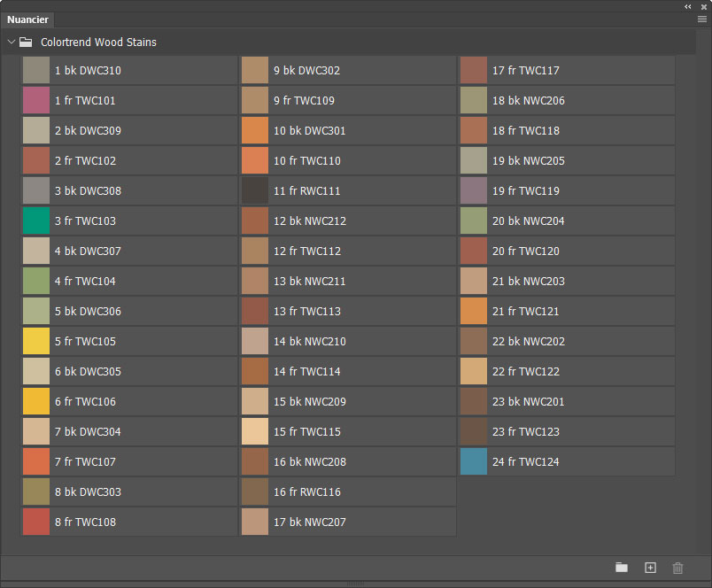Delete the selected swatch with trash icon
The image size is (712, 588).
point(677,568)
